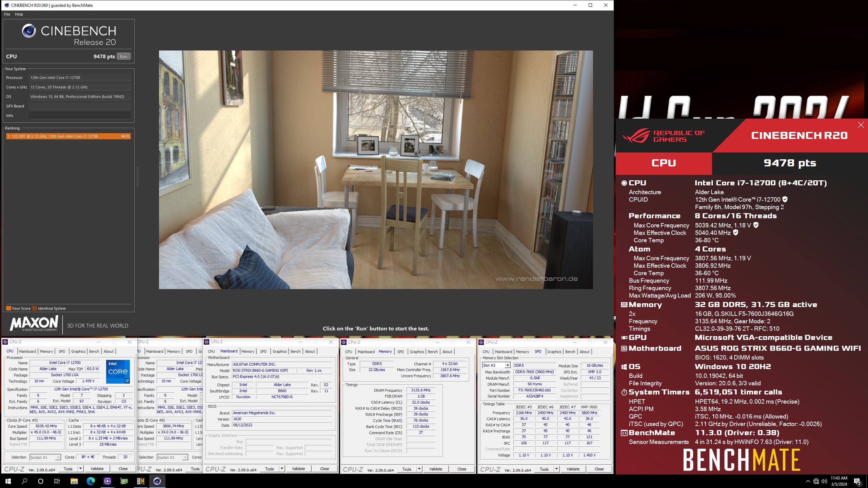Click Validate in Memory CPU-Z window

pyautogui.click(x=436, y=469)
